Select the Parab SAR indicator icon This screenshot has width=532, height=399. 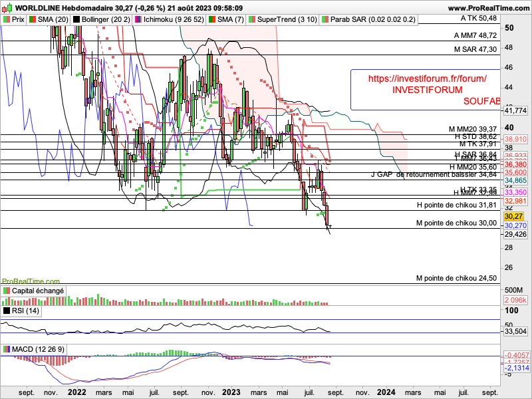click(x=325, y=20)
